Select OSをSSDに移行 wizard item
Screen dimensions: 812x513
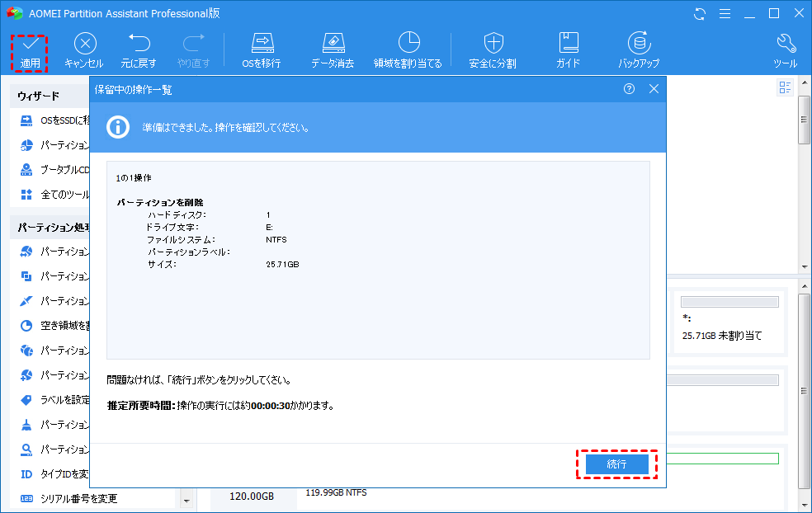[x=54, y=120]
